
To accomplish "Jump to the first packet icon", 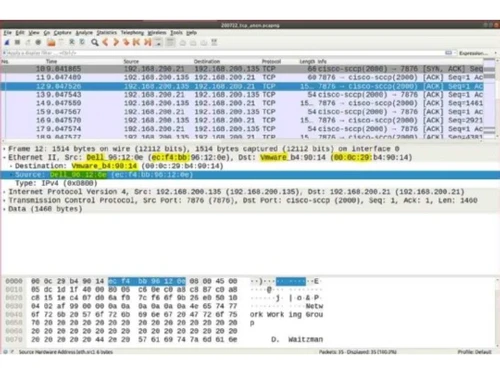I will [136, 42].
